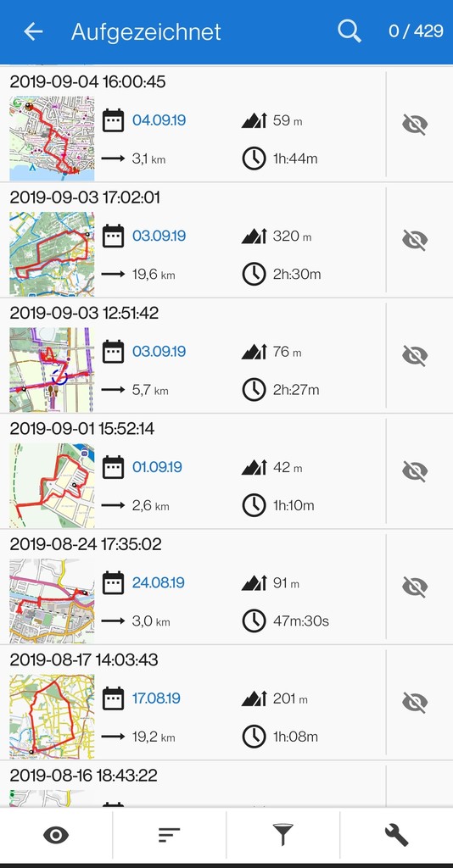The image size is (453, 868).
Task: Toggle visibility of the 2019-08-17 14:03:43 track
Action: point(415,702)
